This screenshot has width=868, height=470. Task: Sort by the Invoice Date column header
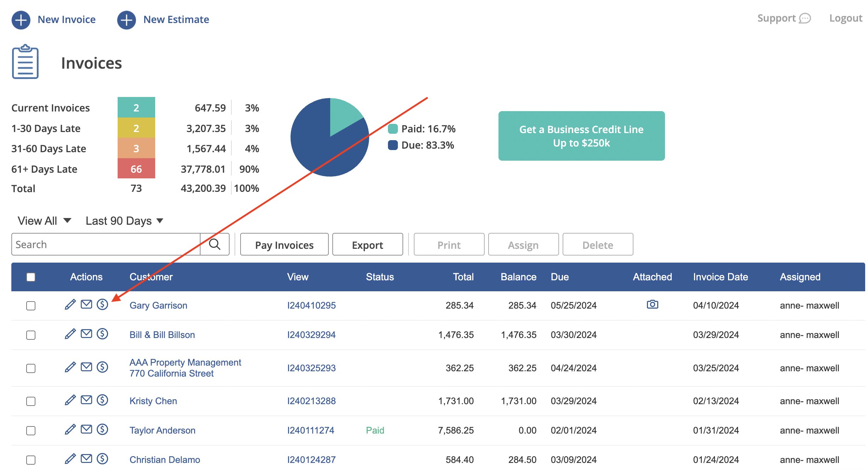click(720, 277)
